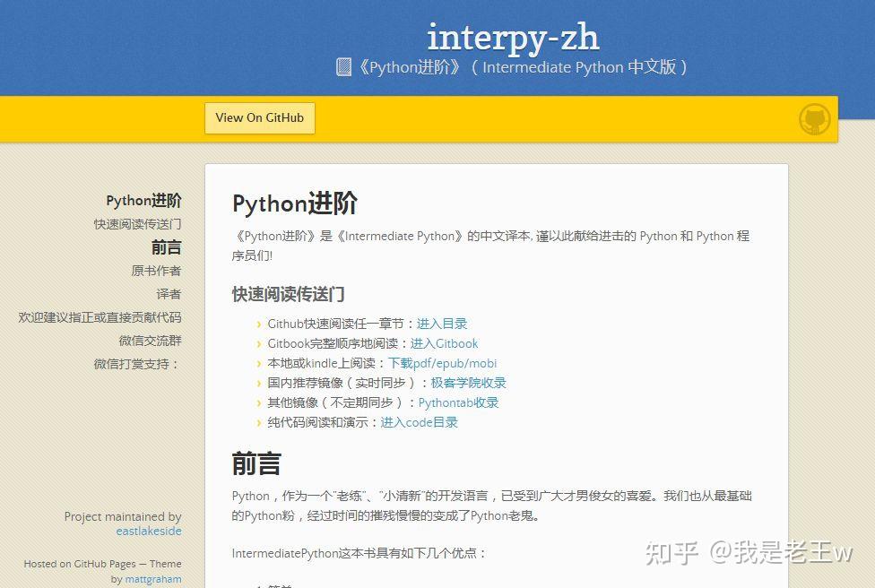Click the chevron before "纯代码阅读和演示"
Viewport: 875px width, 588px height.
click(x=259, y=421)
